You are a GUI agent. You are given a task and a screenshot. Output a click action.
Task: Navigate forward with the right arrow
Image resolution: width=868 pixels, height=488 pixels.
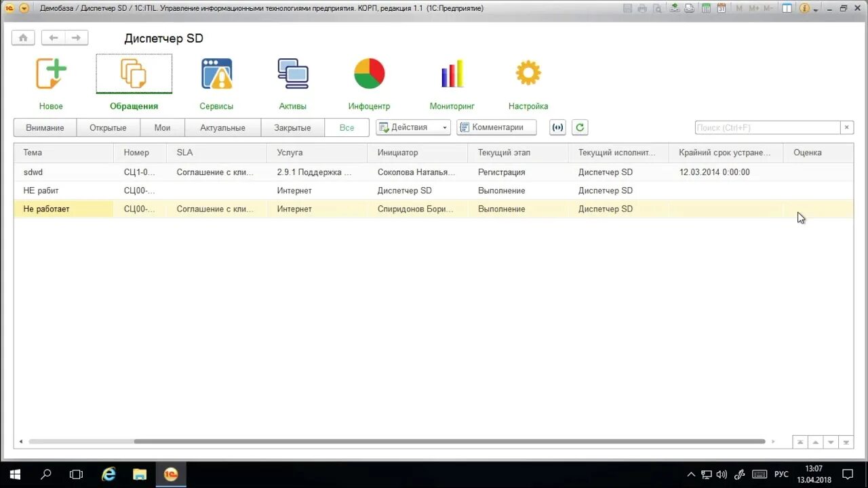click(76, 38)
